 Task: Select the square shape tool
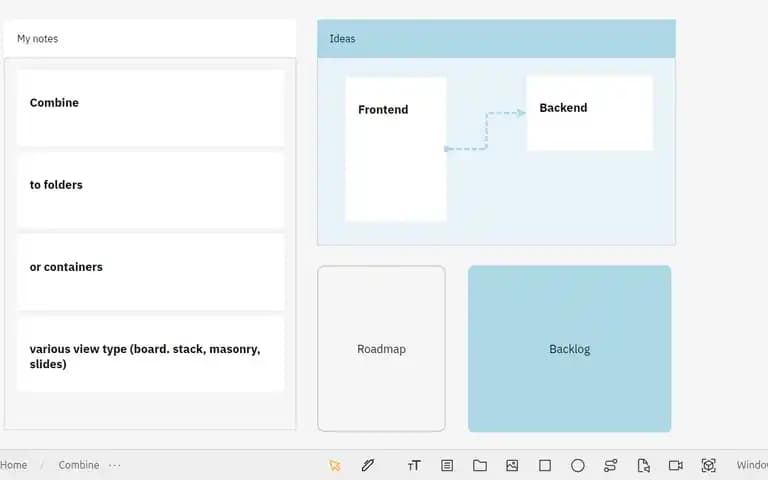[x=545, y=465]
